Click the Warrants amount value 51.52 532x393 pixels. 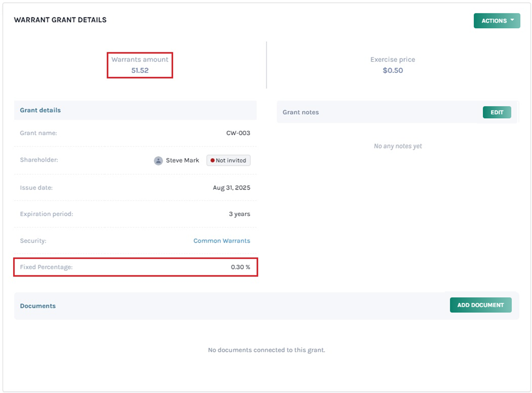click(x=140, y=71)
